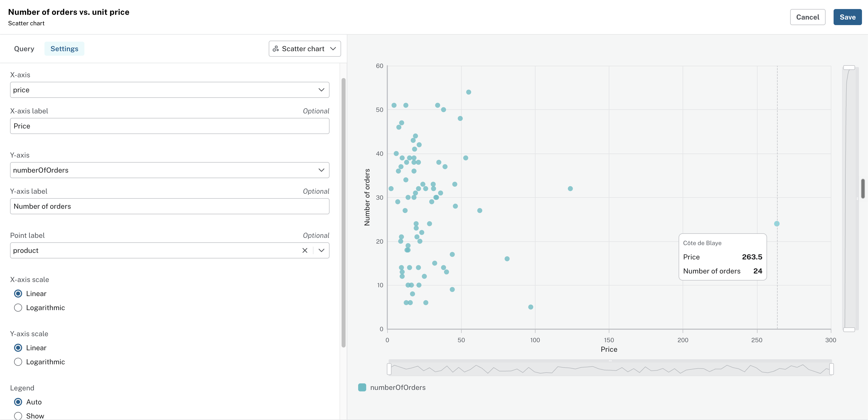Click the Cancel button
The width and height of the screenshot is (868, 420).
[x=807, y=17]
